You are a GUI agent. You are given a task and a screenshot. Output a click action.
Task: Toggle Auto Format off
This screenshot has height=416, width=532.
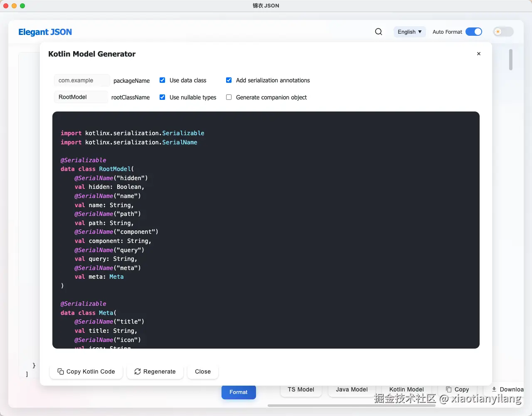point(474,32)
